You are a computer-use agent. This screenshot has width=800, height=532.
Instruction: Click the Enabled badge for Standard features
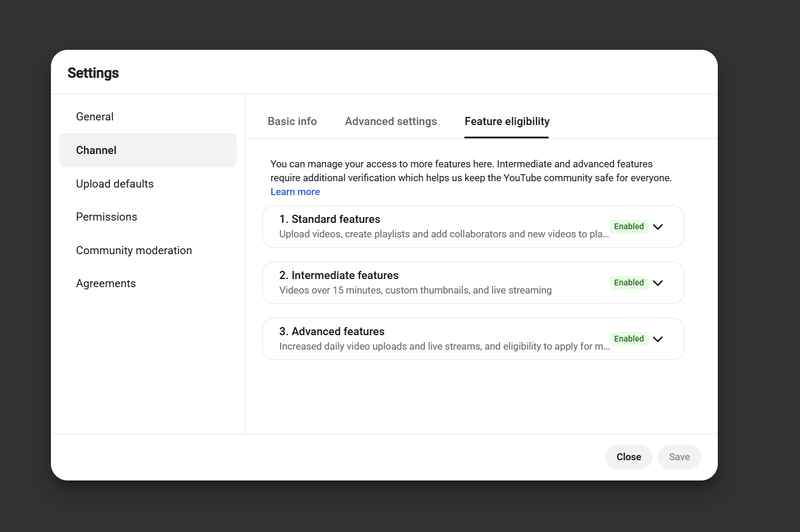point(629,226)
